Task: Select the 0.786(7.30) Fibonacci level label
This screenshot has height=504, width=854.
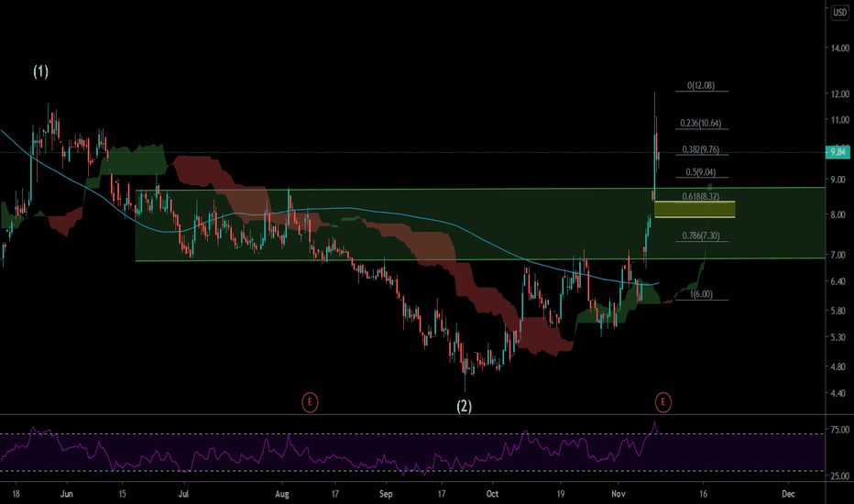Action: click(x=700, y=236)
